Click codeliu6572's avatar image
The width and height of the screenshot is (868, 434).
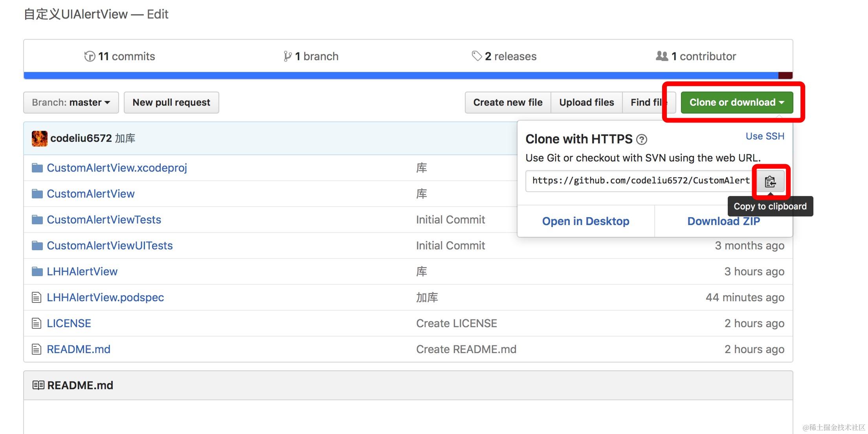40,138
